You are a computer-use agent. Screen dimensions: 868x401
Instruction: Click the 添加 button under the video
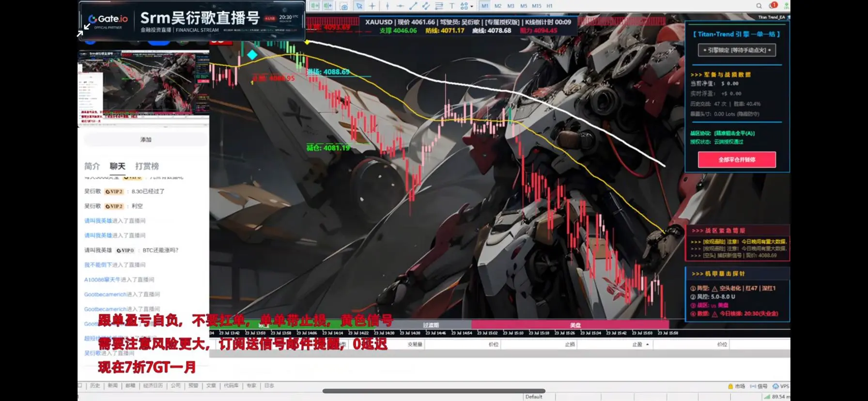coord(146,139)
